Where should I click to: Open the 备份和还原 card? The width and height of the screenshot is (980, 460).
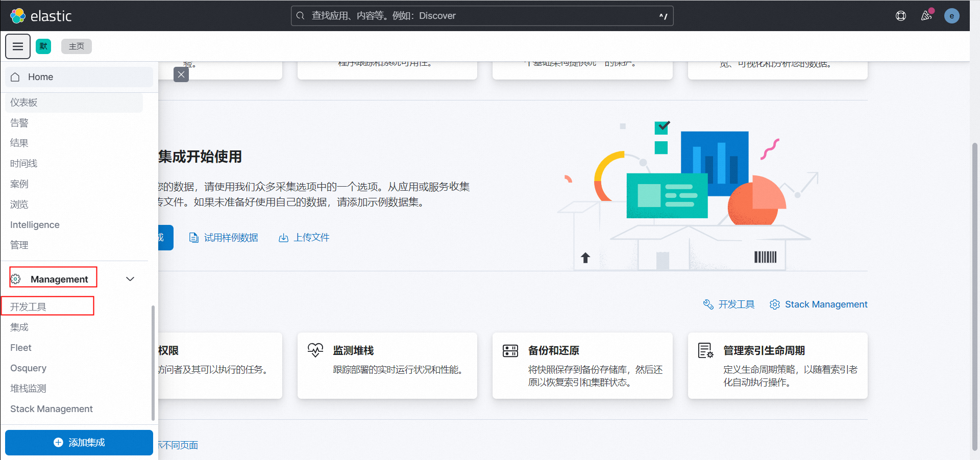pos(582,366)
